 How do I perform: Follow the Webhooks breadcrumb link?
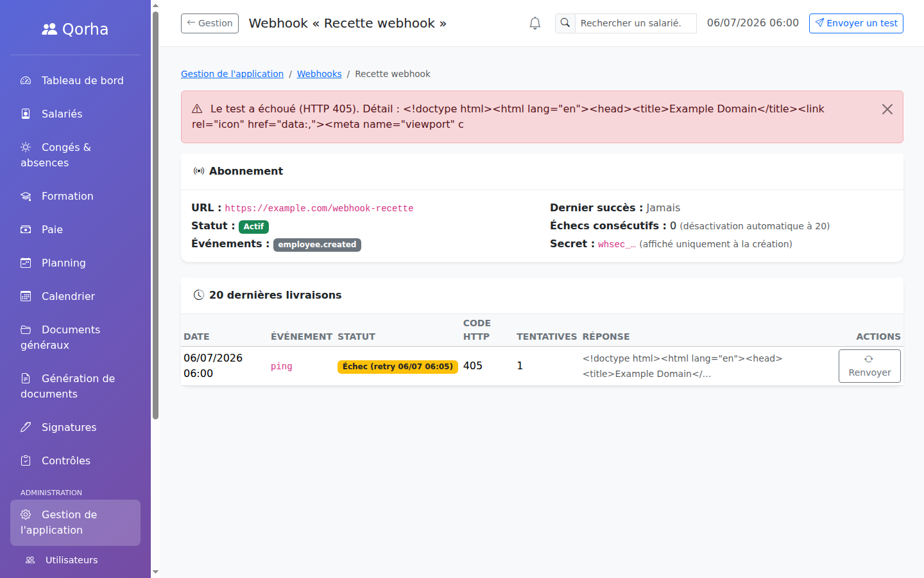pyautogui.click(x=319, y=74)
